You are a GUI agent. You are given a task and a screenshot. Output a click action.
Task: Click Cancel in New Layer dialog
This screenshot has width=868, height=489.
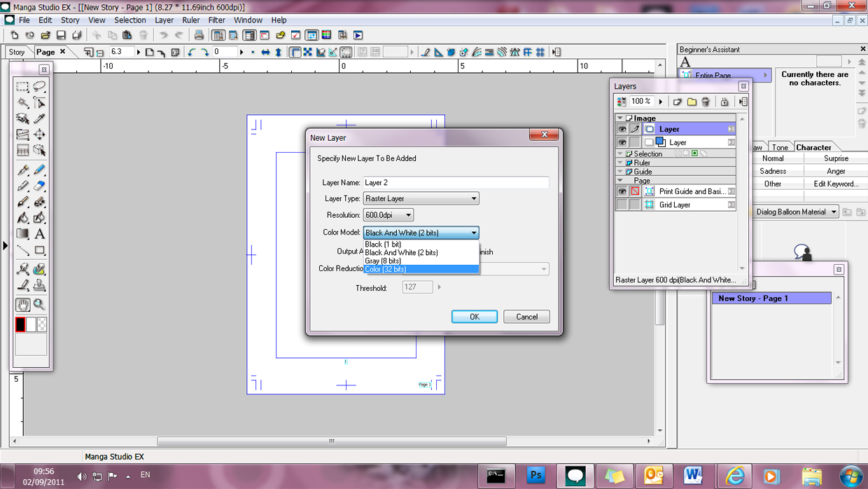[526, 317]
